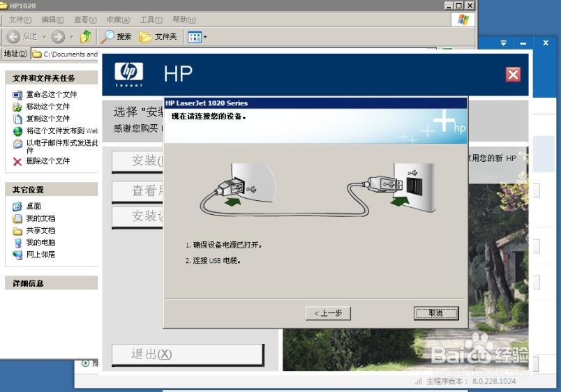Collapse the 文件和文件夹任务 panel header
Image resolution: width=561 pixels, height=392 pixels.
click(52, 77)
